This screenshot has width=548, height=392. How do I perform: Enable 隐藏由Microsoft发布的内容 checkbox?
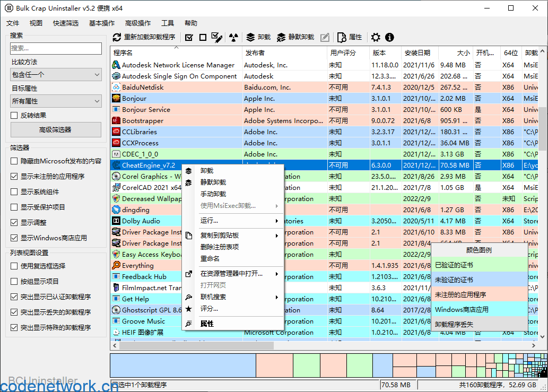14,161
